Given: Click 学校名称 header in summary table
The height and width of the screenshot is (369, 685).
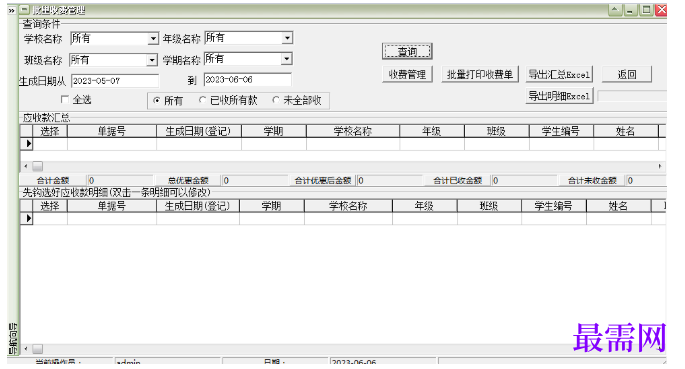Looking at the screenshot, I should pyautogui.click(x=353, y=131).
